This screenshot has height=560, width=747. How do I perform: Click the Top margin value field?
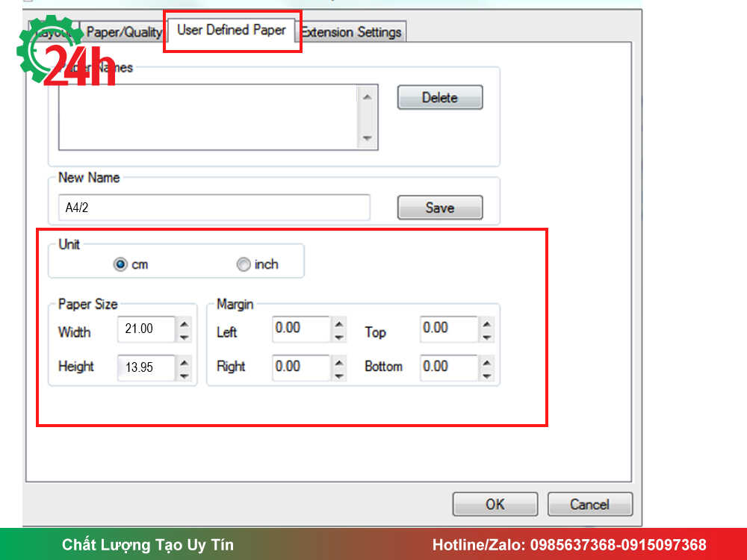(449, 329)
